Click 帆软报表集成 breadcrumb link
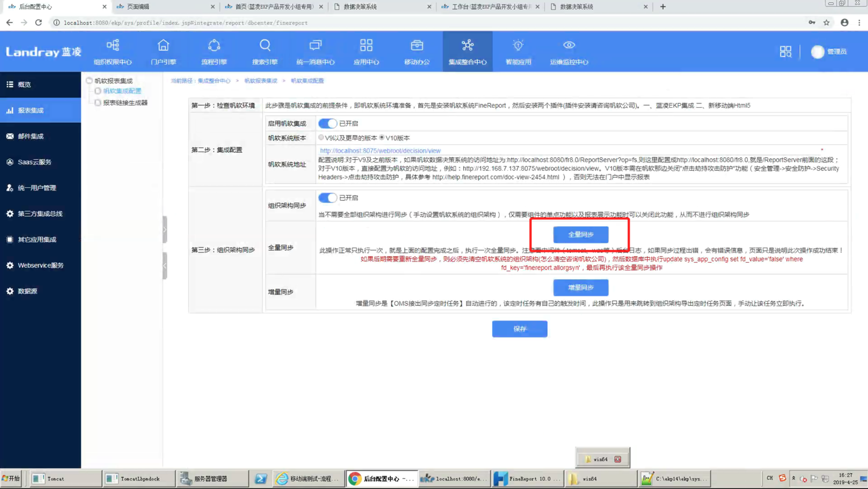The width and height of the screenshot is (868, 489). [261, 80]
